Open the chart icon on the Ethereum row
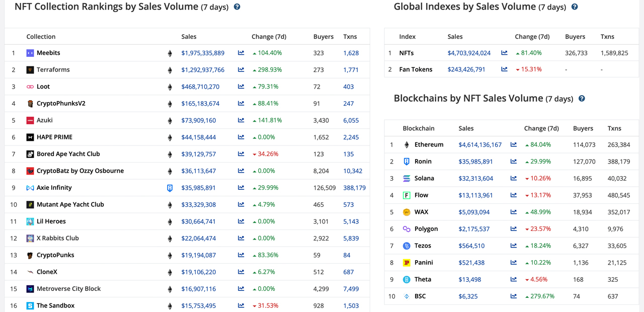 (x=513, y=144)
